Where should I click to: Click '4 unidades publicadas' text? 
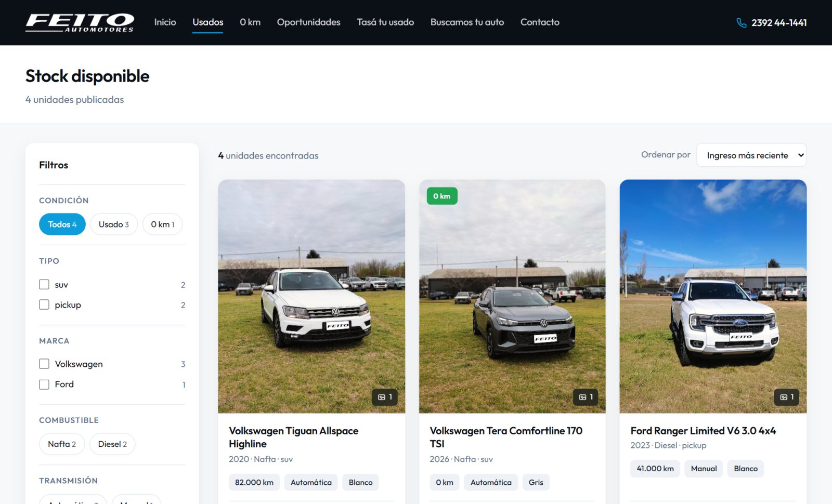[x=75, y=99]
